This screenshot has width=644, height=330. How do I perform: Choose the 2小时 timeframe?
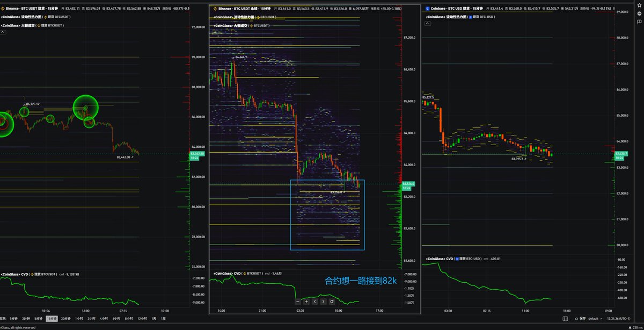point(91,318)
